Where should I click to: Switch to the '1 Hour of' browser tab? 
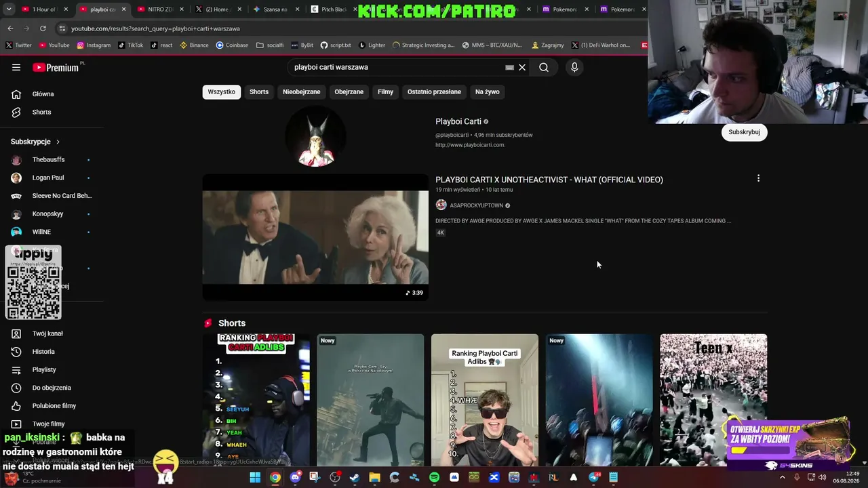coord(45,9)
